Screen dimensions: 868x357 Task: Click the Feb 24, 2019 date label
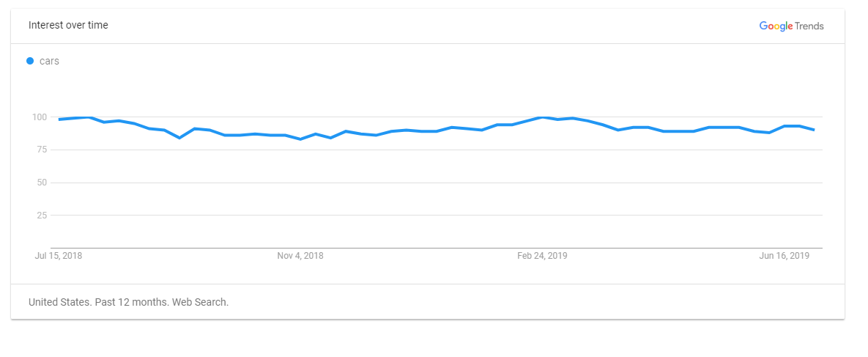pos(542,256)
